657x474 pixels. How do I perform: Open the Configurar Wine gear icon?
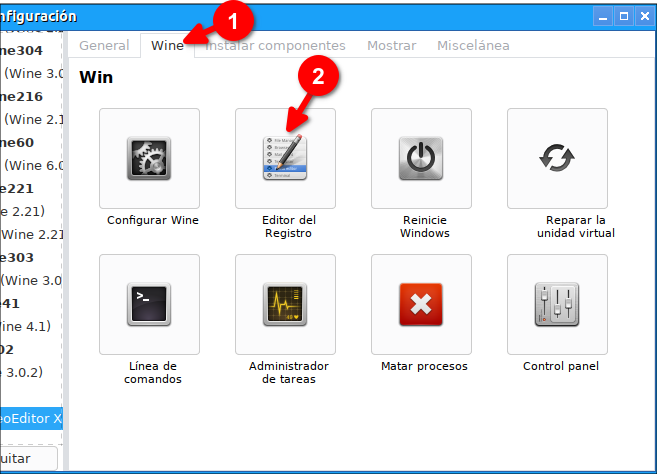(149, 158)
